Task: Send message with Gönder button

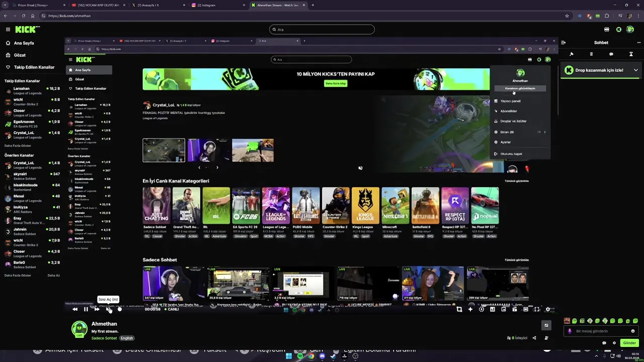Action: 629,343
